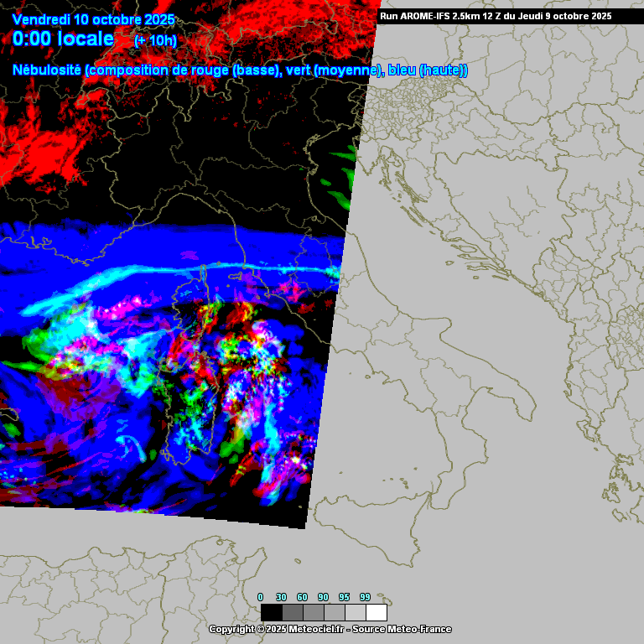Click the 0 label above the legend
644x644 pixels.
pos(260,596)
